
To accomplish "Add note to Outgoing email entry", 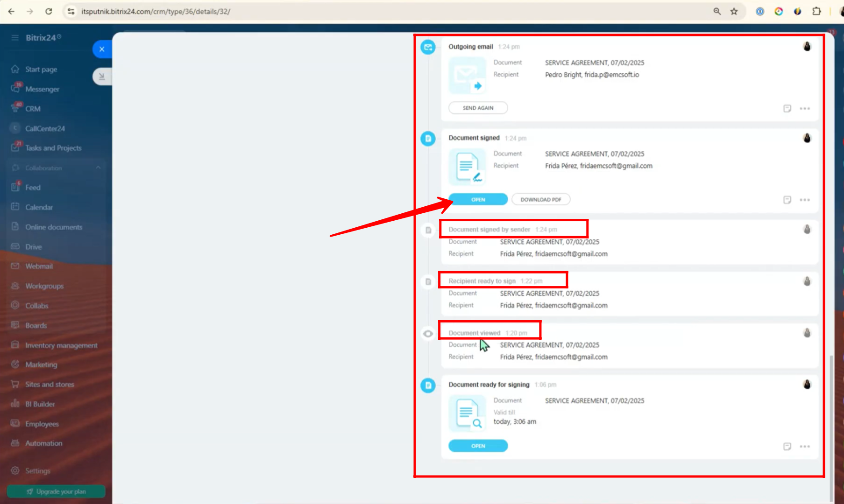I will point(787,108).
